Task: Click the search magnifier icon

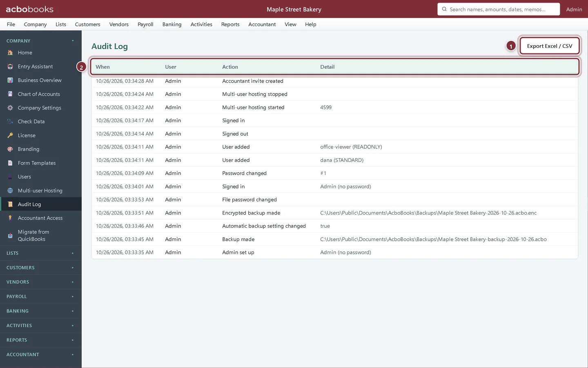Action: (x=444, y=9)
